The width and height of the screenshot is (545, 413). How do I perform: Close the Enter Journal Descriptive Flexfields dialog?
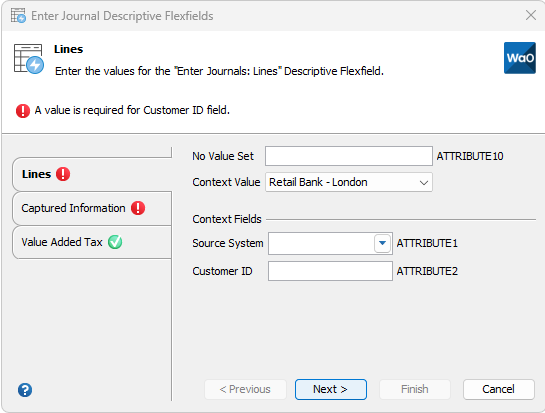point(531,15)
